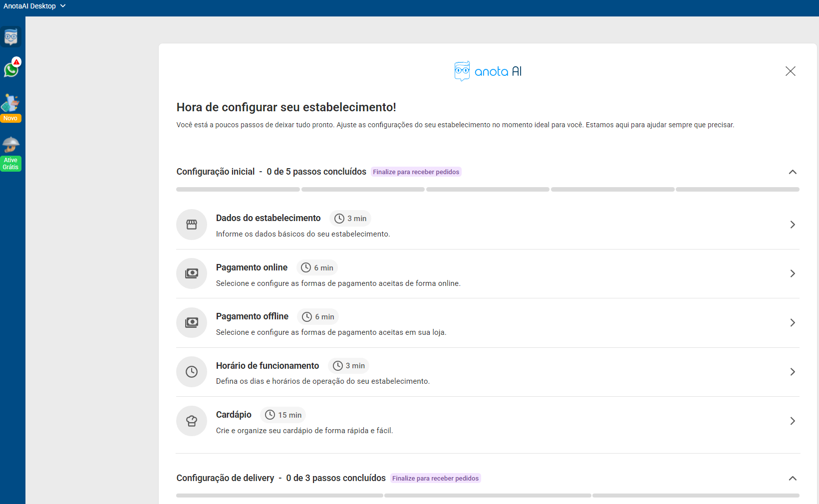This screenshot has width=819, height=504.
Task: Click the sidebar icon labeled Novo
Action: (x=10, y=107)
